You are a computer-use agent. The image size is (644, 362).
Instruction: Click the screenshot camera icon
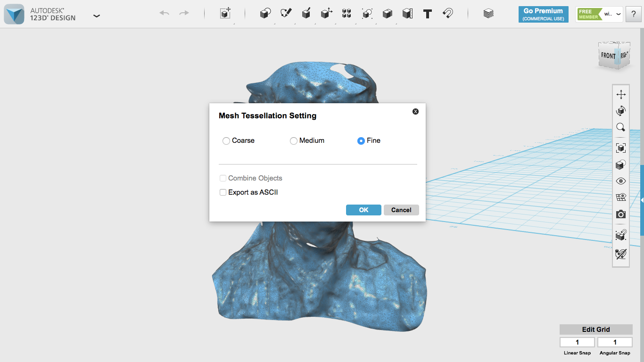(x=621, y=214)
